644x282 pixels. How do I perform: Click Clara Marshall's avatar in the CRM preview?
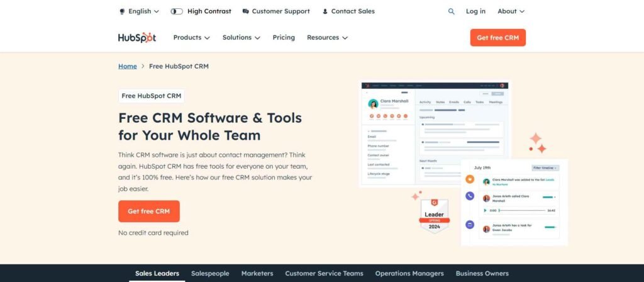[373, 104]
